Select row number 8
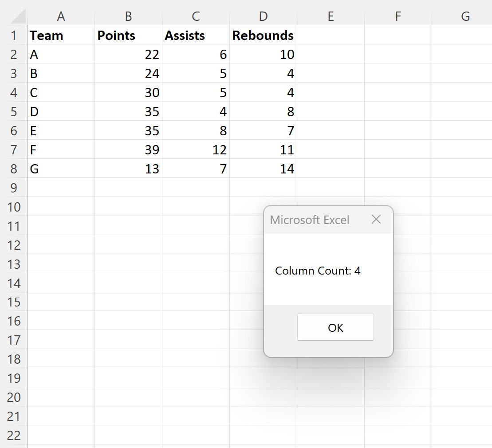The height and width of the screenshot is (448, 492). point(14,169)
